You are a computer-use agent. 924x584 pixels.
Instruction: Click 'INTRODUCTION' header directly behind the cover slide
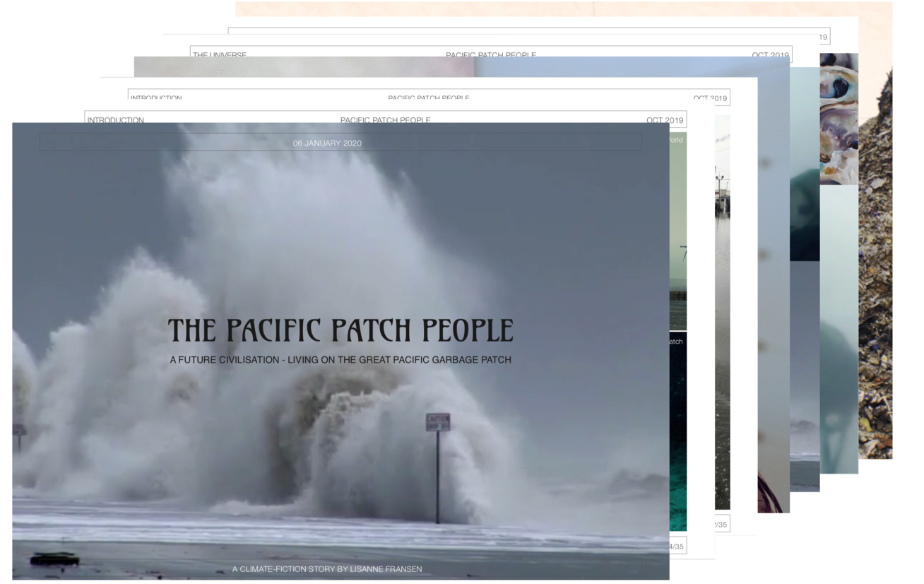tap(116, 119)
